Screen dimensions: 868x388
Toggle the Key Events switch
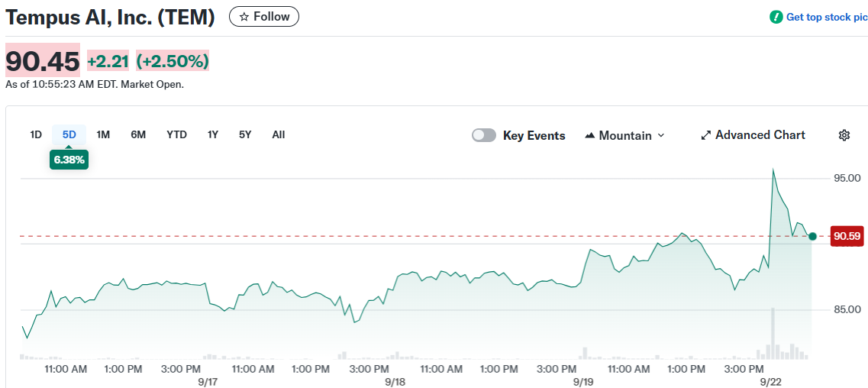tap(483, 136)
